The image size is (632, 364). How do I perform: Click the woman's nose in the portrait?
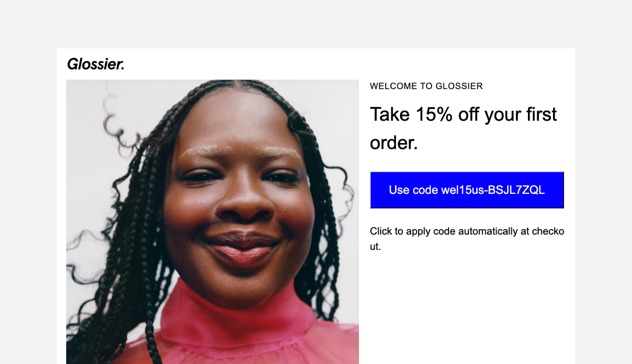(x=243, y=199)
